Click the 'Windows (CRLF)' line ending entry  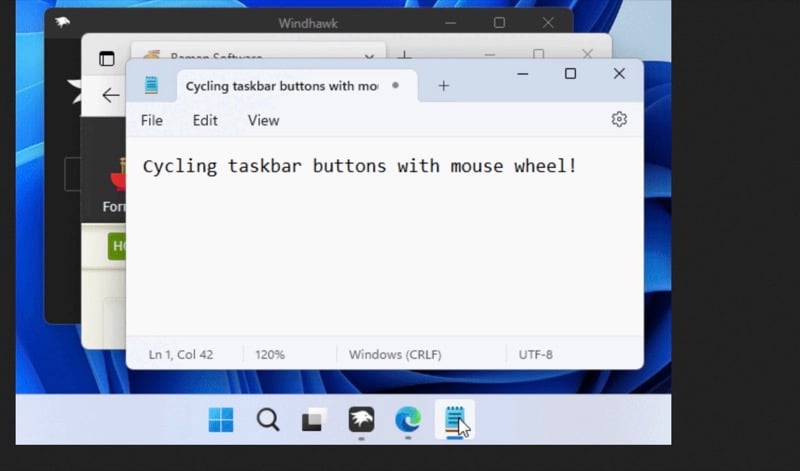pos(395,355)
